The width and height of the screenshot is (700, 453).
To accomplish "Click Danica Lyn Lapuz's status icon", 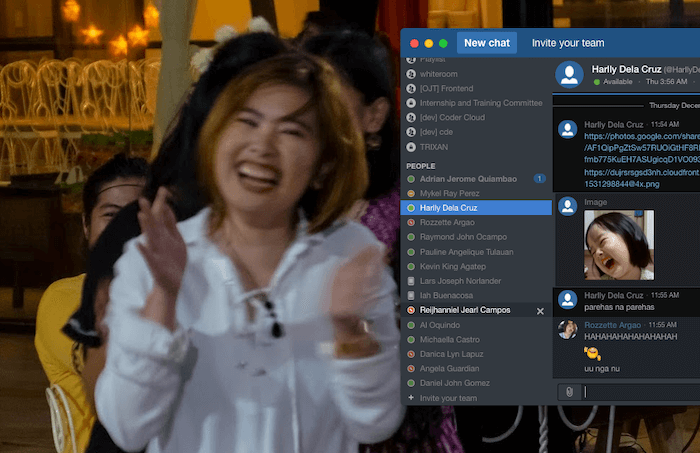I will 411,354.
